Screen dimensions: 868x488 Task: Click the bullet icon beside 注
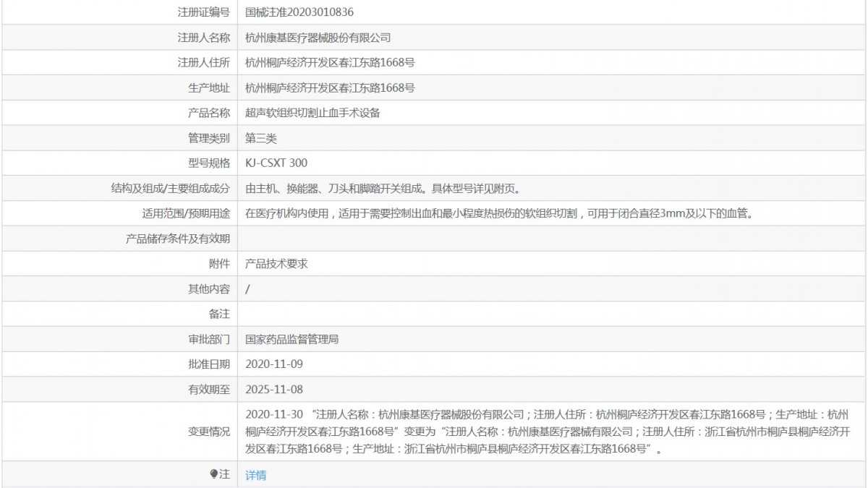click(213, 474)
